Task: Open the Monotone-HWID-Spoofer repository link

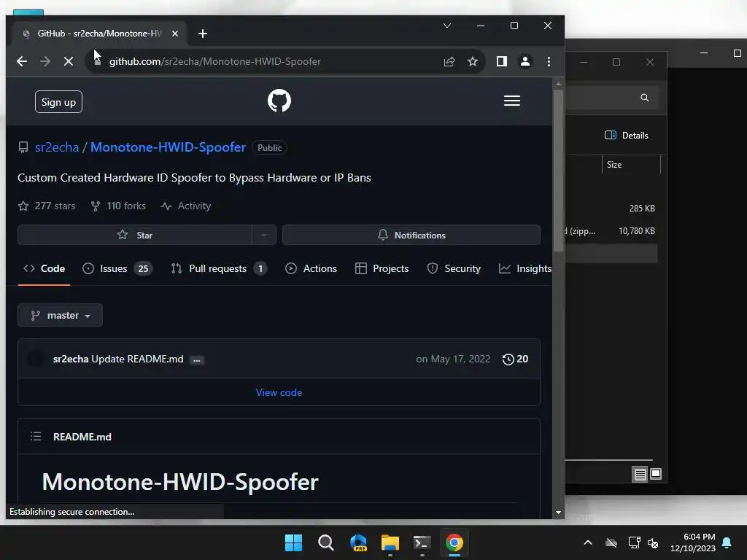Action: (x=169, y=147)
